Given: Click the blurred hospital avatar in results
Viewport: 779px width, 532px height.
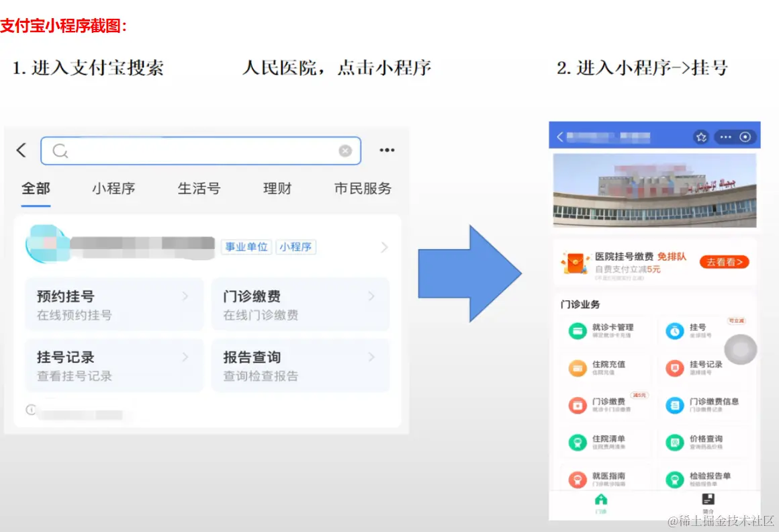Looking at the screenshot, I should 48,244.
